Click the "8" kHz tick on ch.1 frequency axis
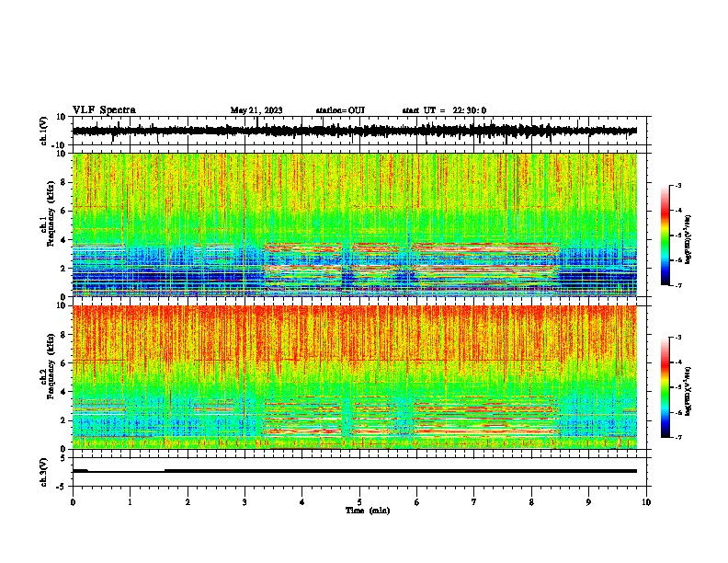 [63, 182]
